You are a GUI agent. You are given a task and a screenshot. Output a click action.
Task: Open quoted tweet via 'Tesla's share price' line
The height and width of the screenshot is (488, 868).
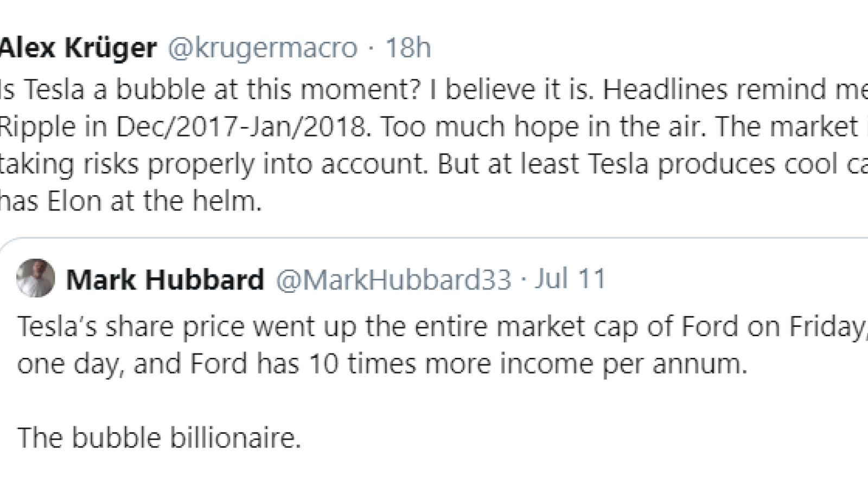click(443, 327)
